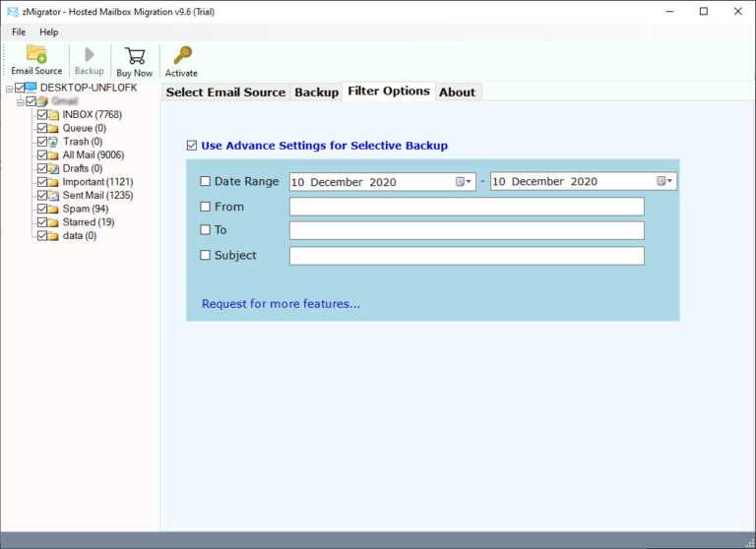Click into the Subject text field
Image resolution: width=756 pixels, height=549 pixels.
click(467, 256)
